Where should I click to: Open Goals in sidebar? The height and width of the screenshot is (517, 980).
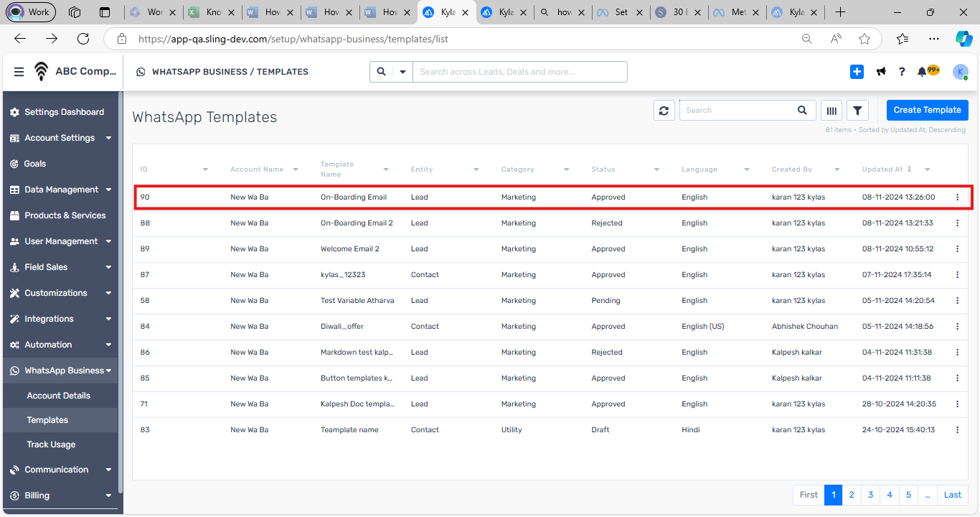[60, 164]
